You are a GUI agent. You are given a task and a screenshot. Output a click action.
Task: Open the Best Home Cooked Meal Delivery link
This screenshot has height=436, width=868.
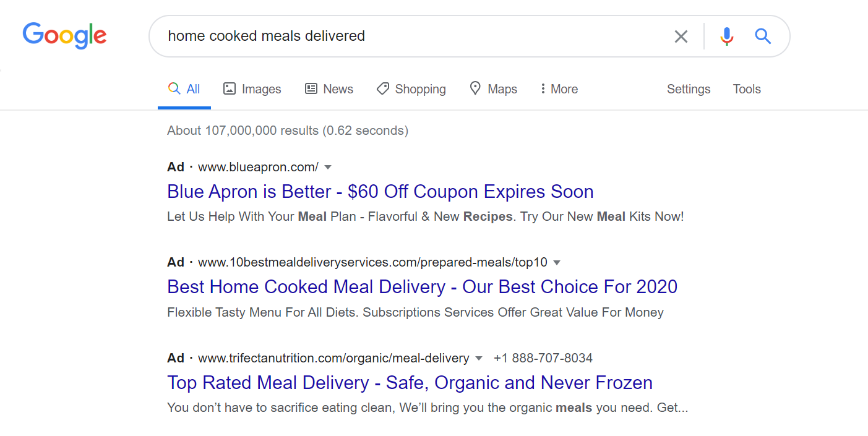coord(423,287)
